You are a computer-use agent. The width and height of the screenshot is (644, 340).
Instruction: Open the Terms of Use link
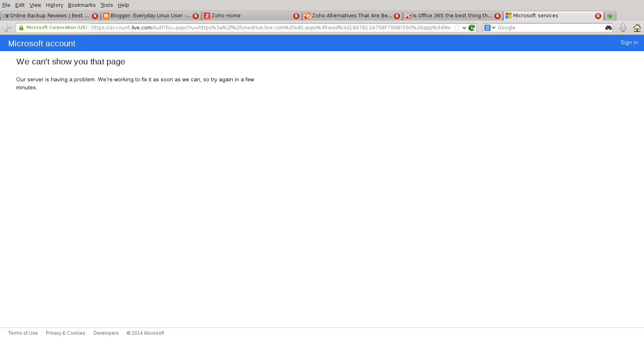(x=23, y=333)
